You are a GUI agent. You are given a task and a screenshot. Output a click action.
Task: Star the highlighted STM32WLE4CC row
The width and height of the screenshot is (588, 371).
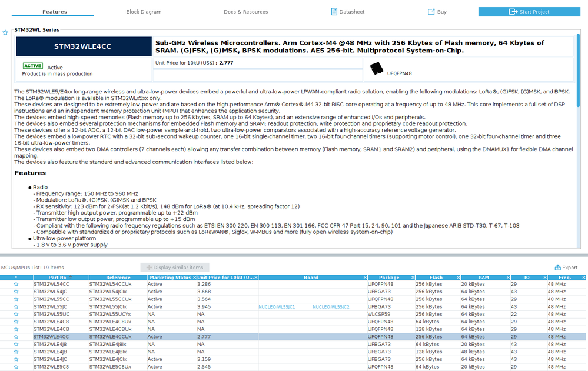coord(16,336)
